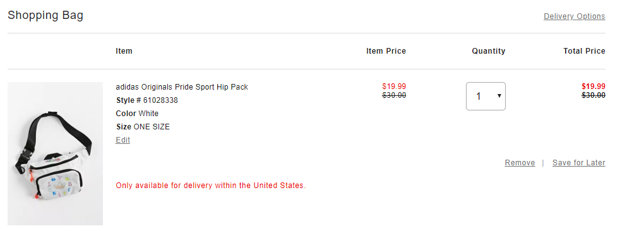Click the Size ONE SIZE label
644x231 pixels.
[x=143, y=127]
